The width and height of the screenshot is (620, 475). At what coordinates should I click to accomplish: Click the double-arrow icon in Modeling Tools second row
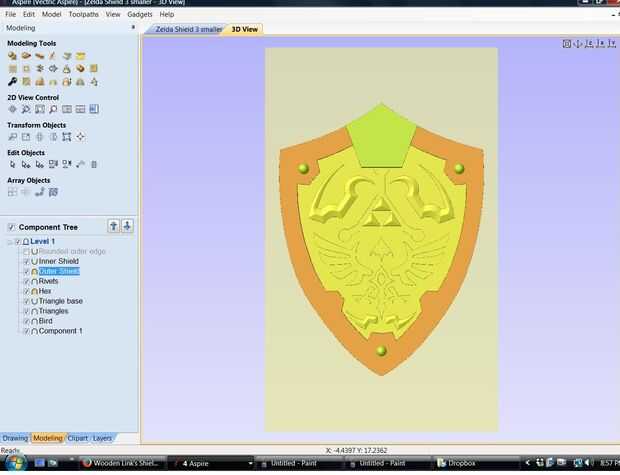53,69
